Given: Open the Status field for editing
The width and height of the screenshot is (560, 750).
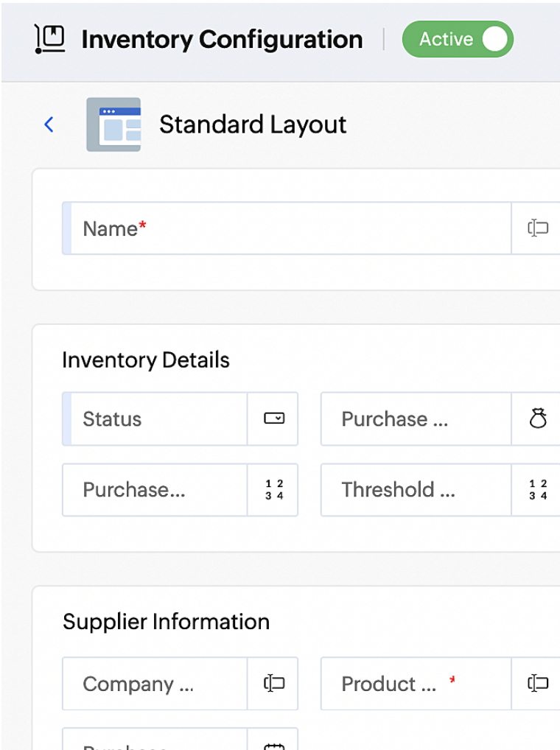Looking at the screenshot, I should click(x=155, y=418).
